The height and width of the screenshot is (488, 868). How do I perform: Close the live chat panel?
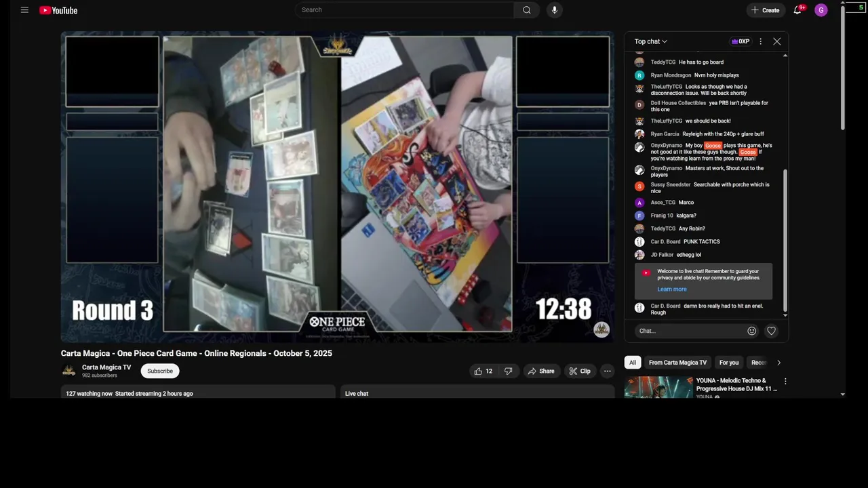tap(777, 41)
